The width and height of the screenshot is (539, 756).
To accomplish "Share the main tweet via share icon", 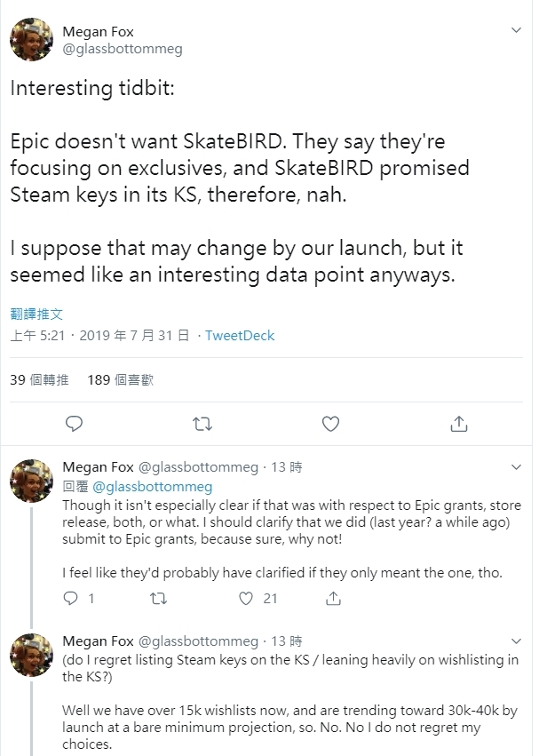I will 458,424.
